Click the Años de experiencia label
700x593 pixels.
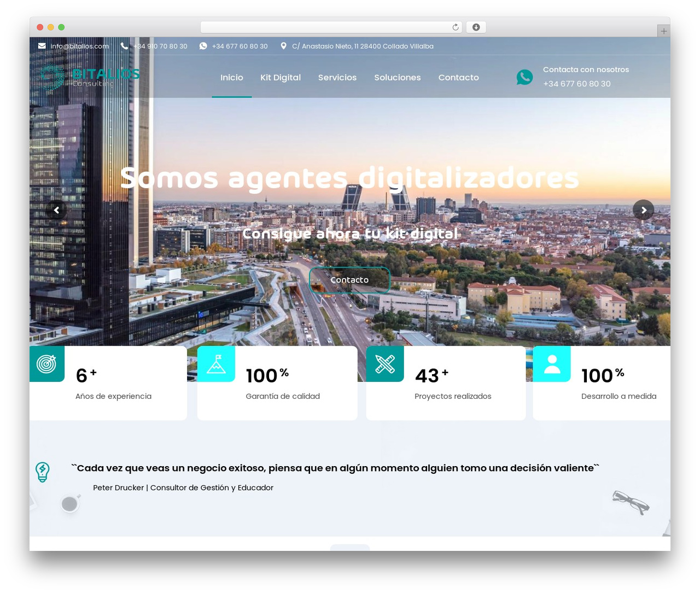point(114,396)
